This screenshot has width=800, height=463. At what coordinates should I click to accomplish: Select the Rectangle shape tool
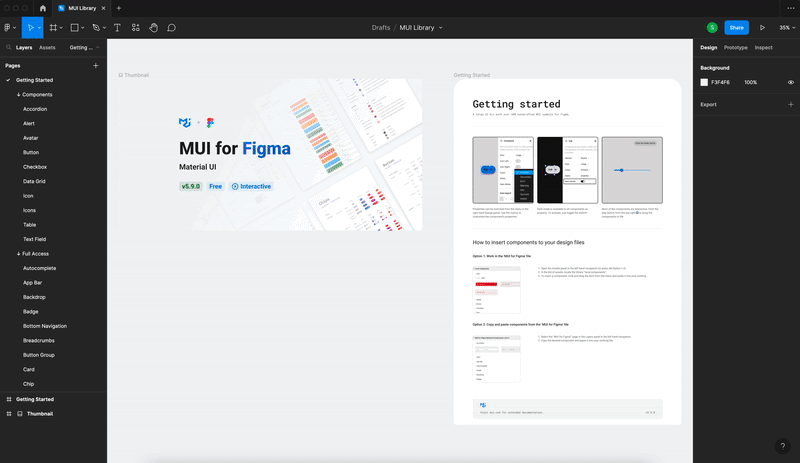pos(75,28)
